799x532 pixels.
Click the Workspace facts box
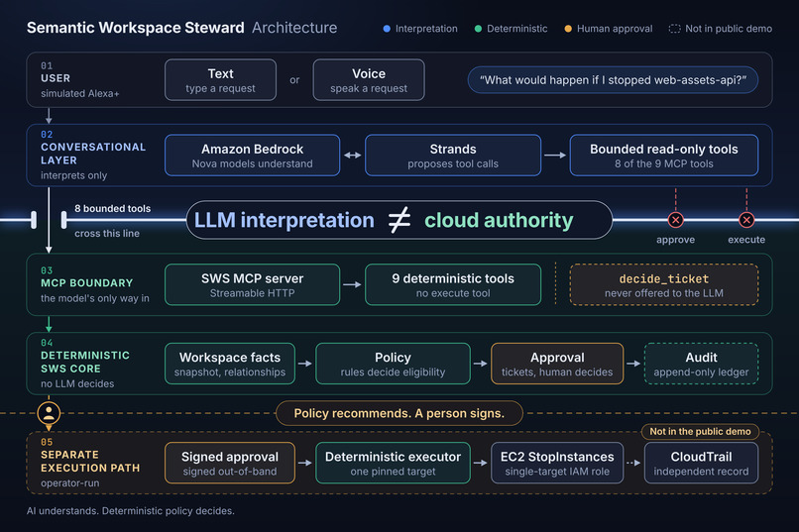coord(230,364)
